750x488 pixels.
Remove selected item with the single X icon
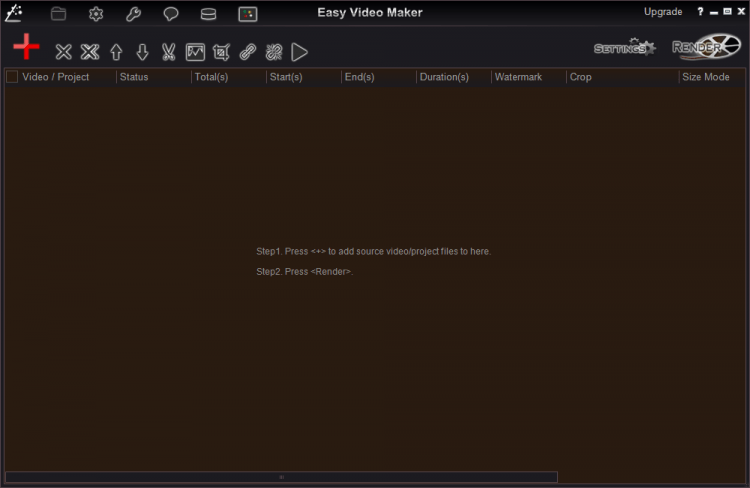tap(63, 52)
